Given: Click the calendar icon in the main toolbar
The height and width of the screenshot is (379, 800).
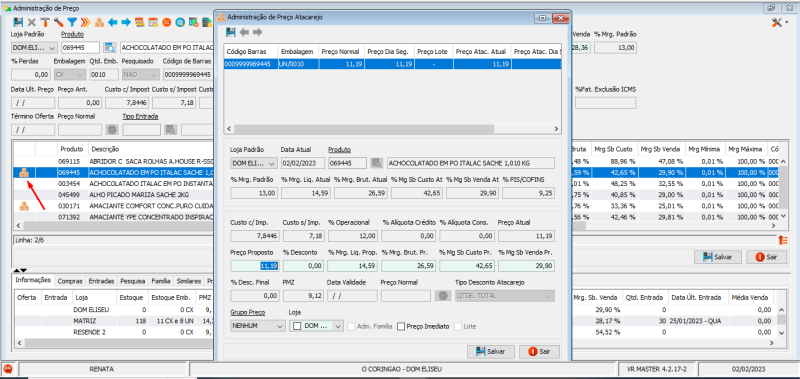Looking at the screenshot, I should pos(153,22).
